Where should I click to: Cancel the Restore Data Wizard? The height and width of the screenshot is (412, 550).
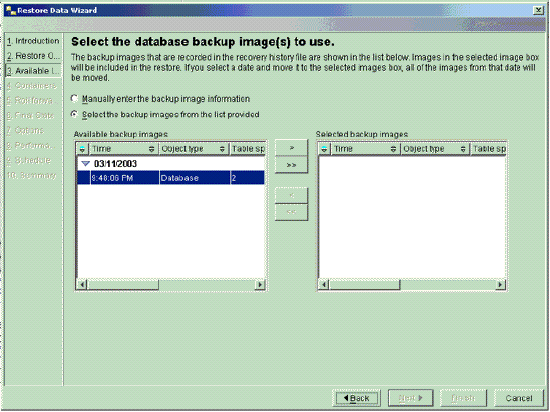tap(519, 398)
